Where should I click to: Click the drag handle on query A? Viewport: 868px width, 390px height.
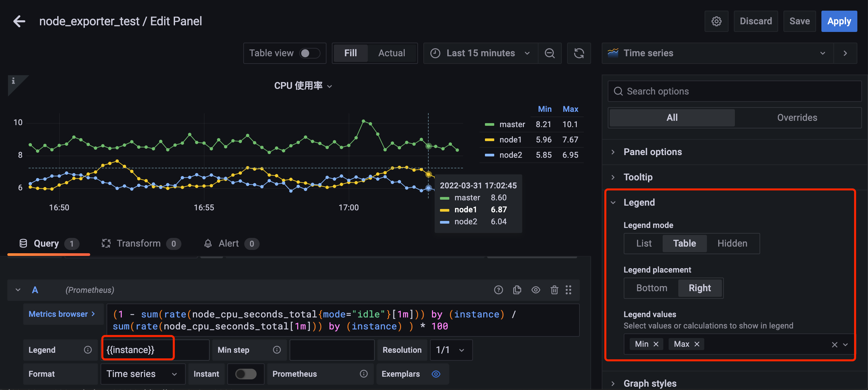pos(568,290)
